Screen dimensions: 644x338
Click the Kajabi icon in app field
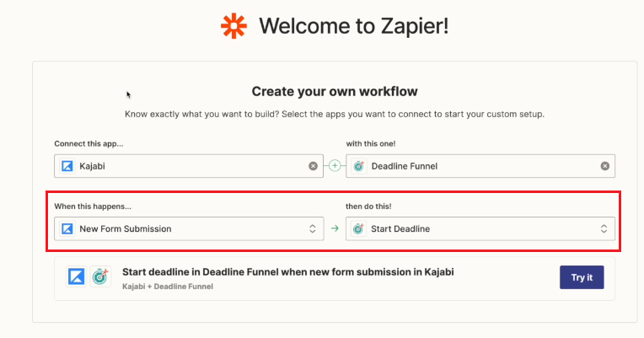pyautogui.click(x=67, y=166)
